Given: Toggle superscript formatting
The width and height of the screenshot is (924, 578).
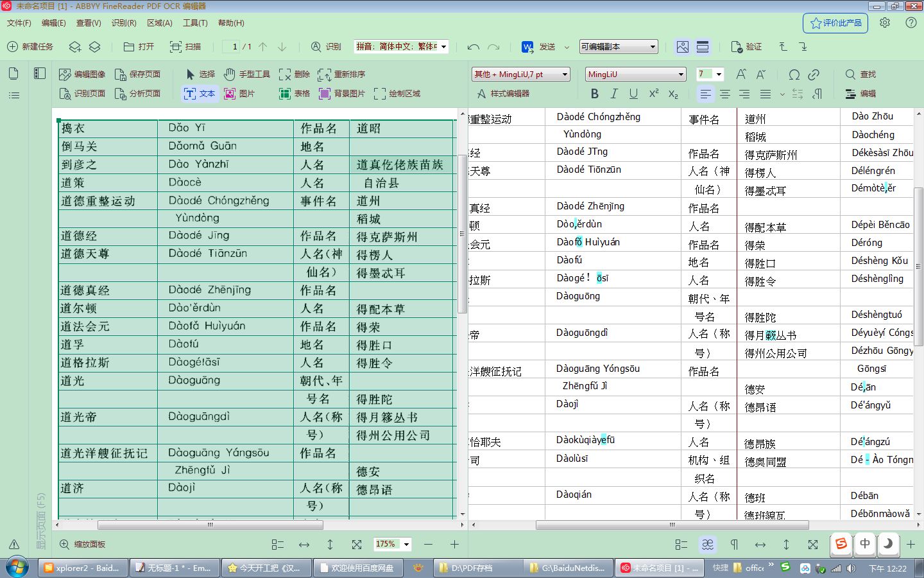Looking at the screenshot, I should [x=653, y=94].
